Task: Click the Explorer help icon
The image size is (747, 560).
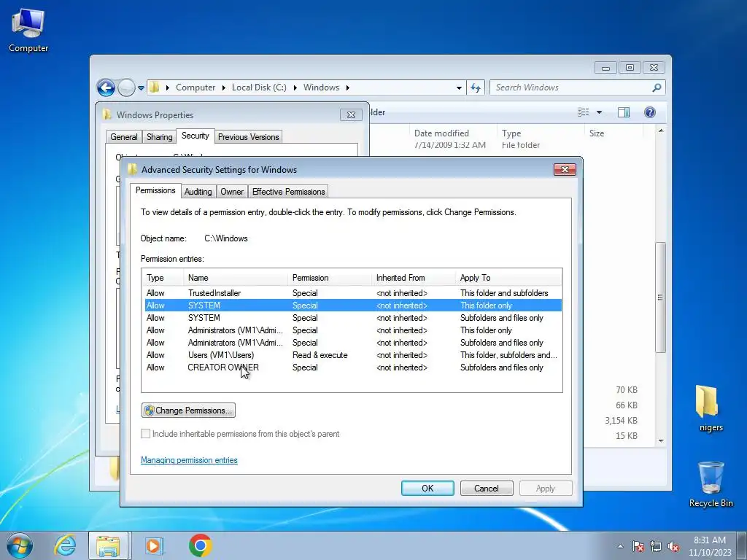Action: pyautogui.click(x=650, y=112)
